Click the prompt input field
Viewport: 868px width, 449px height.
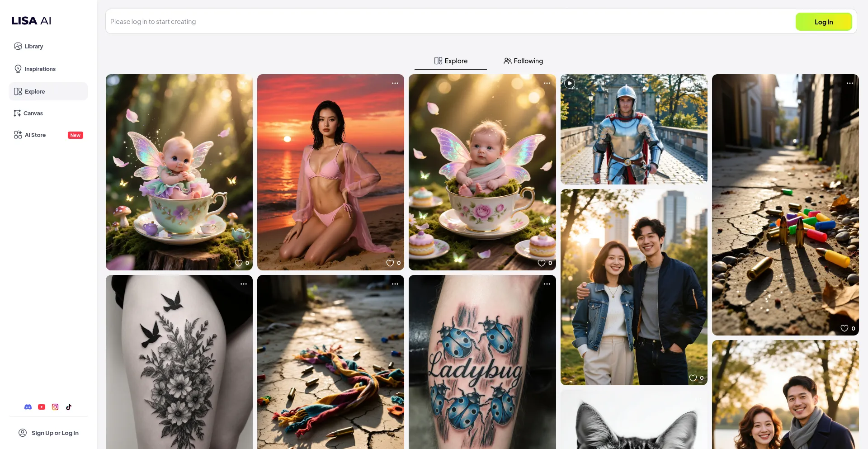tap(448, 22)
